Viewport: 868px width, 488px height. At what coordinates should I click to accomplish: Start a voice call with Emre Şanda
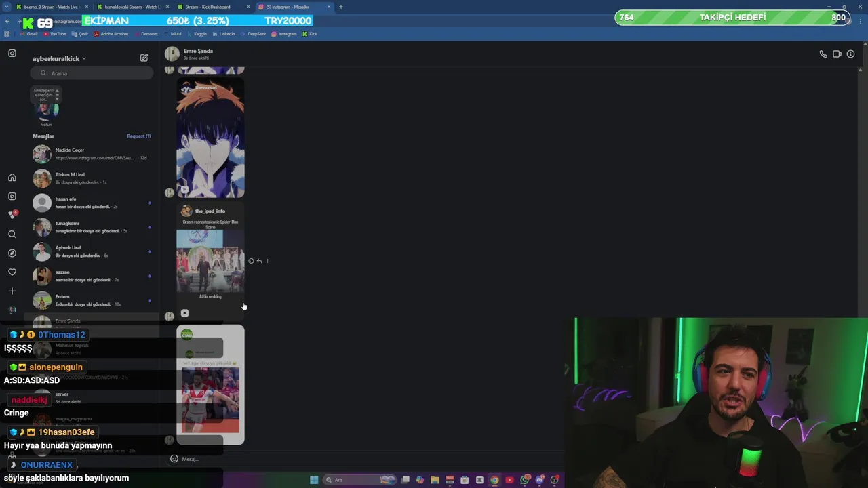point(823,54)
